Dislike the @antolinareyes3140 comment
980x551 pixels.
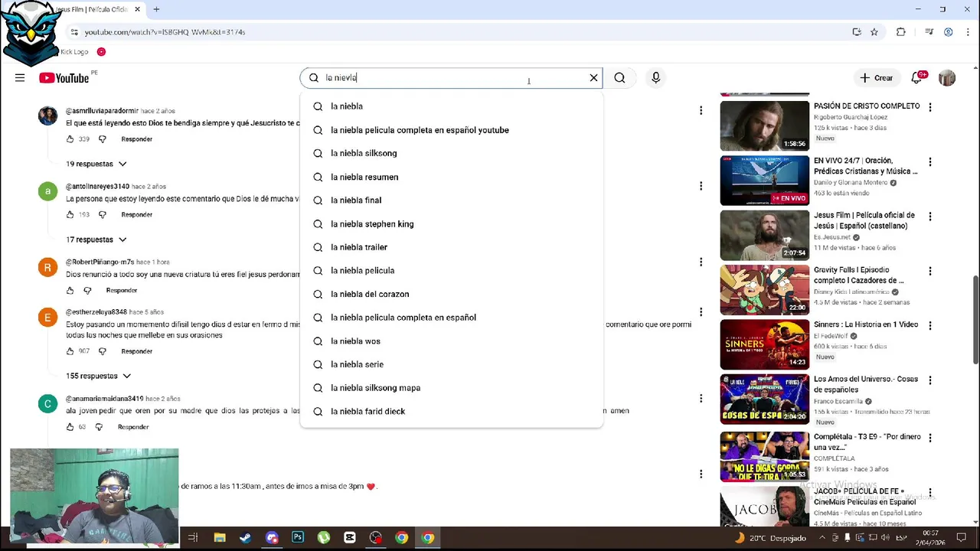click(x=103, y=215)
